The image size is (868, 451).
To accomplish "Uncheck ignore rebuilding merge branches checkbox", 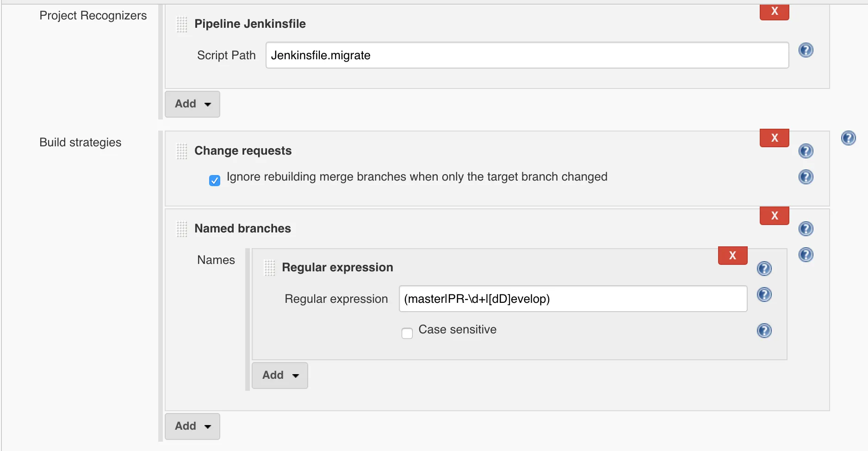I will click(x=215, y=181).
